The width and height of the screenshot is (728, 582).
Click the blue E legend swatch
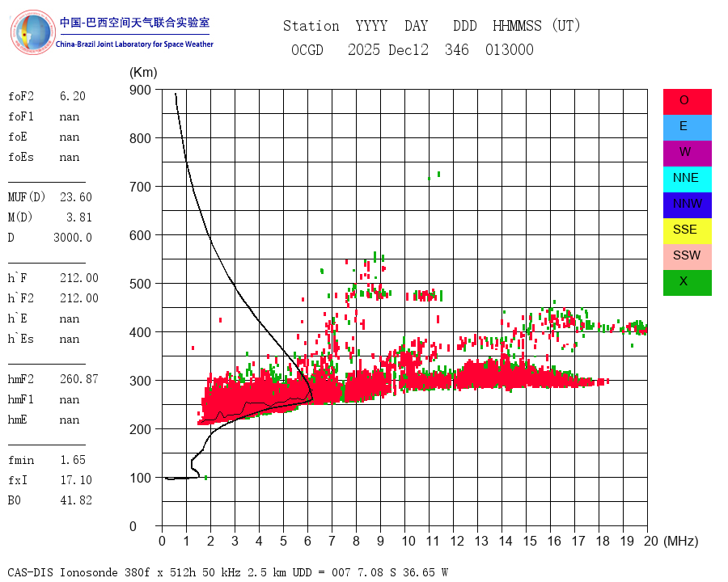[x=687, y=128]
